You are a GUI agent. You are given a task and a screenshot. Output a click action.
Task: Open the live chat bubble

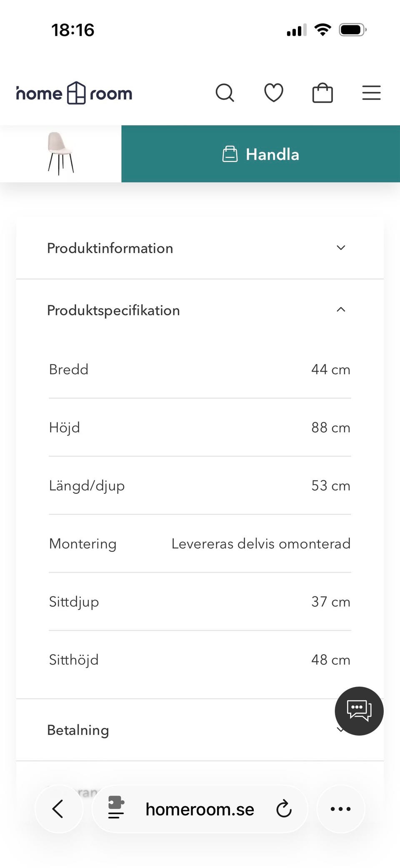coord(359,711)
